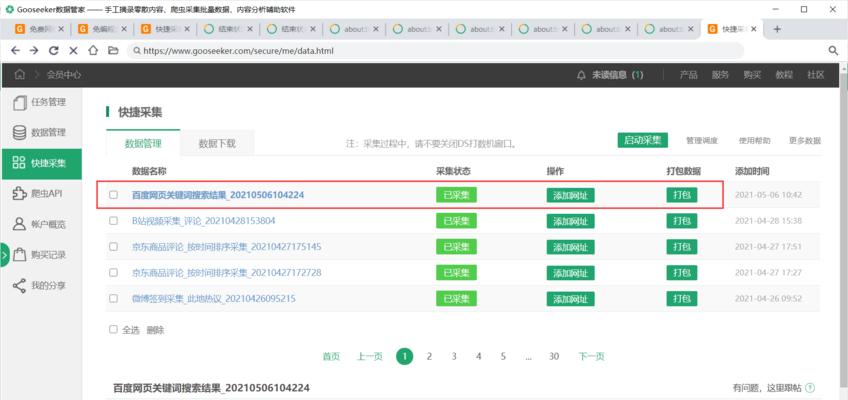Open 京东商品评论_按时间排序采集_20210427175145 link
Screen dimensions: 848x400
(227, 246)
